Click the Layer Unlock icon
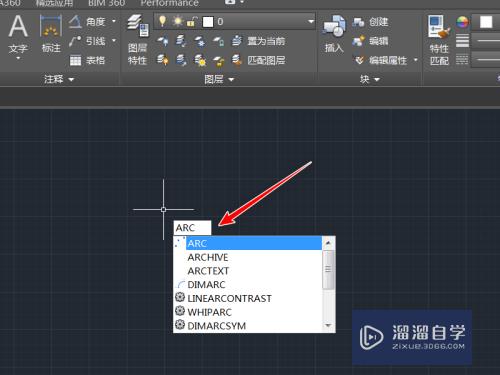500x375 pixels. pyautogui.click(x=219, y=60)
